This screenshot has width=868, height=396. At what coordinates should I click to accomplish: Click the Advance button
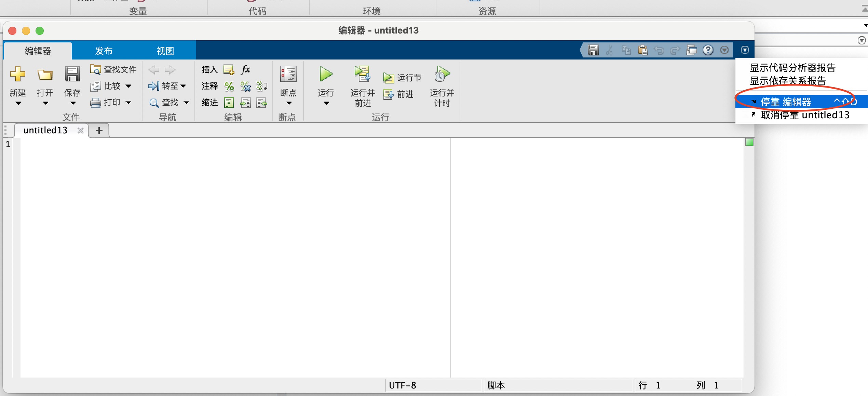pos(399,94)
